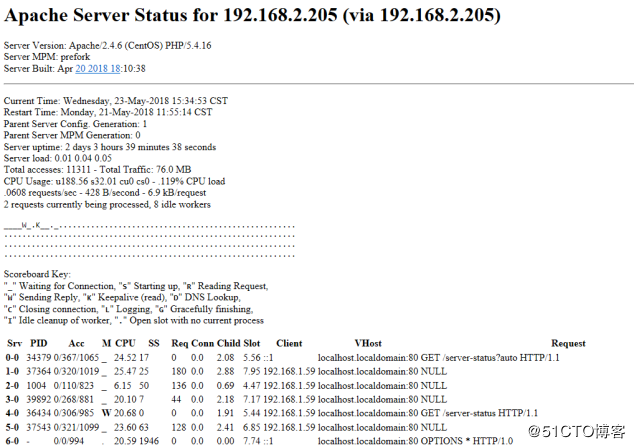Click the 'Closing connection' key entry
This screenshot has height=448, width=635.
(x=51, y=309)
